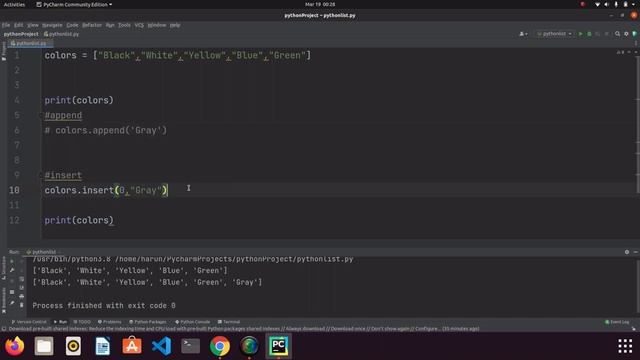The height and width of the screenshot is (360, 640).
Task: Open the VCS menu
Action: 139,25
